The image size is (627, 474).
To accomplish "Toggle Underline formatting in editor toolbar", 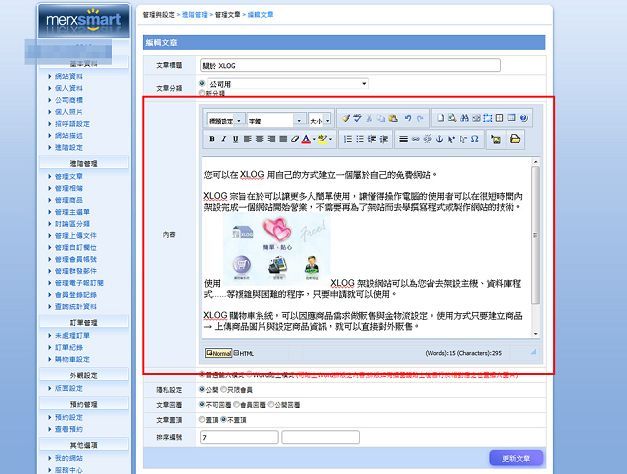I will (236, 139).
